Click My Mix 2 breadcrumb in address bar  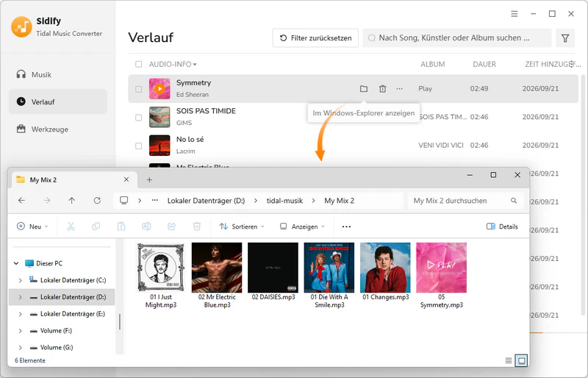340,201
